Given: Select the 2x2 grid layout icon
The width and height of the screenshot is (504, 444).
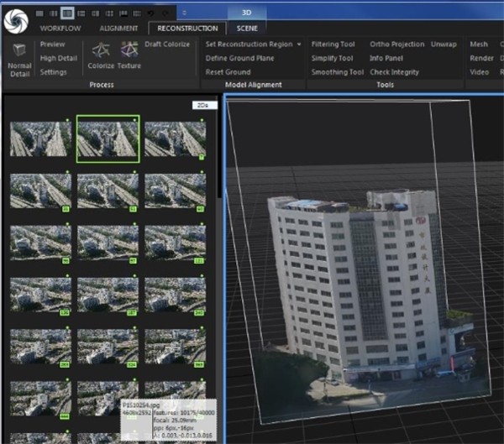Looking at the screenshot, I should click(109, 13).
